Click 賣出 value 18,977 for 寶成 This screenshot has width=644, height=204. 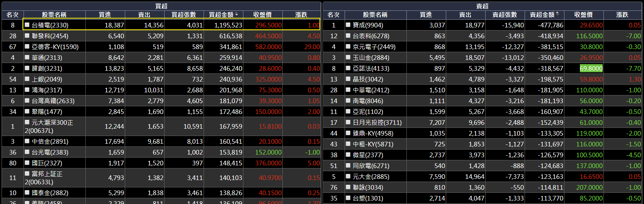pos(475,25)
